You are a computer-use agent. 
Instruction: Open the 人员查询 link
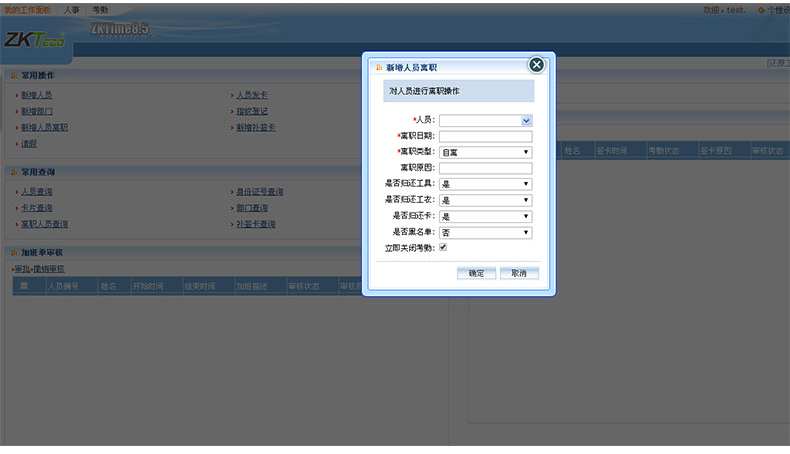click(37, 191)
